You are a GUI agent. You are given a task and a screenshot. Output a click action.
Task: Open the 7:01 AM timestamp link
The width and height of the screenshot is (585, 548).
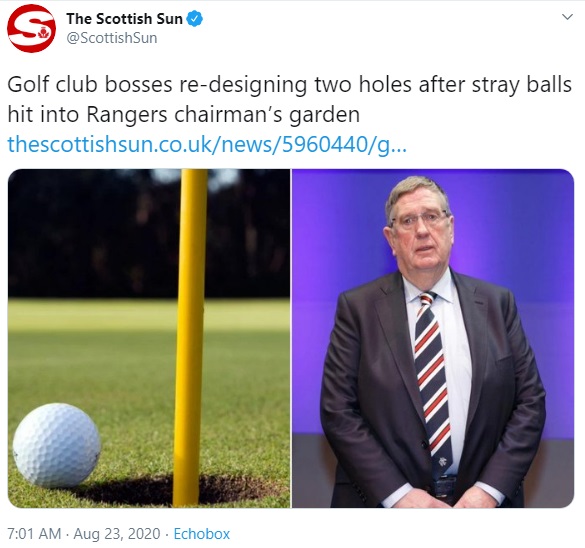[x=34, y=533]
